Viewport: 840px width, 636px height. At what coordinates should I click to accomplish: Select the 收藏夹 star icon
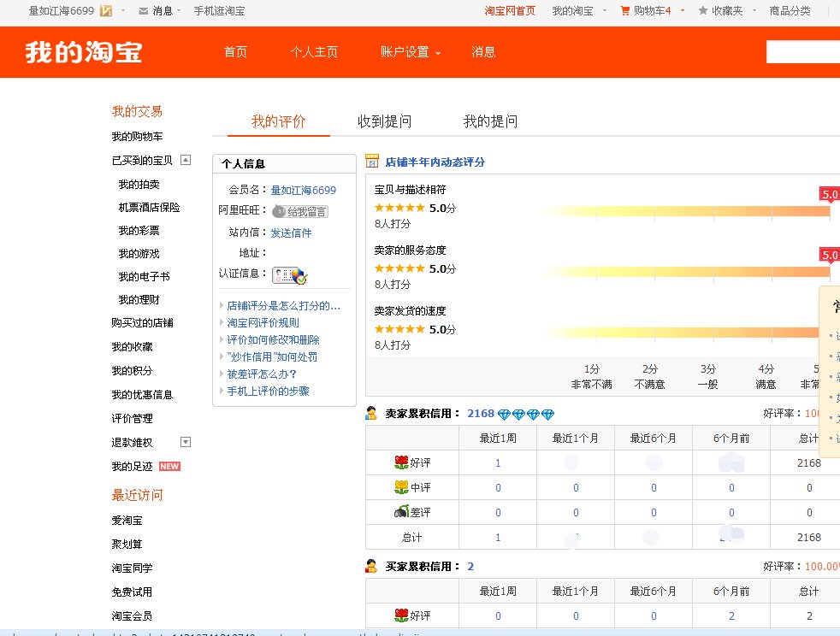704,12
